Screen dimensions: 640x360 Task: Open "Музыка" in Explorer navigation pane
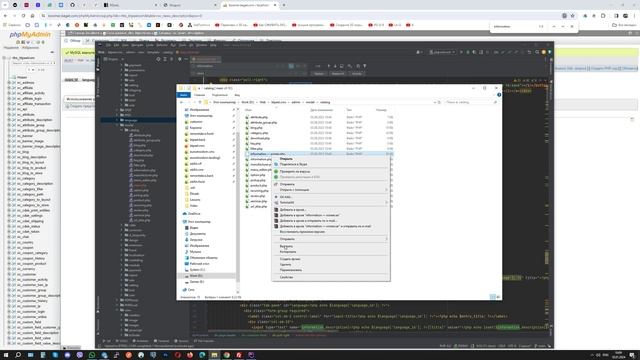tap(195, 252)
